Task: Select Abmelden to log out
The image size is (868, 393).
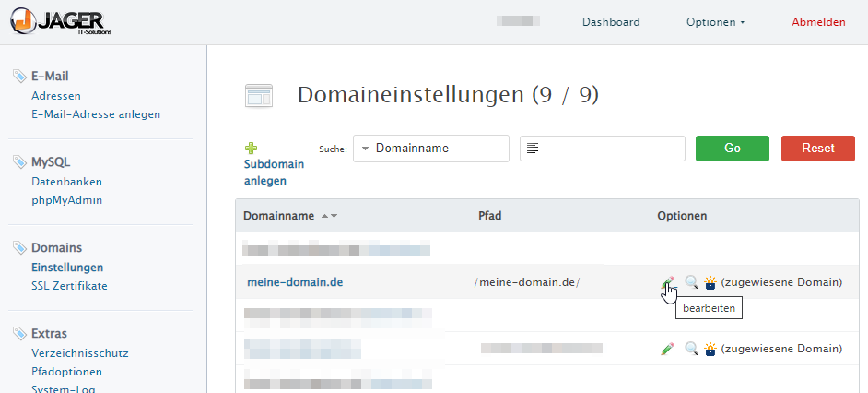Action: [818, 22]
